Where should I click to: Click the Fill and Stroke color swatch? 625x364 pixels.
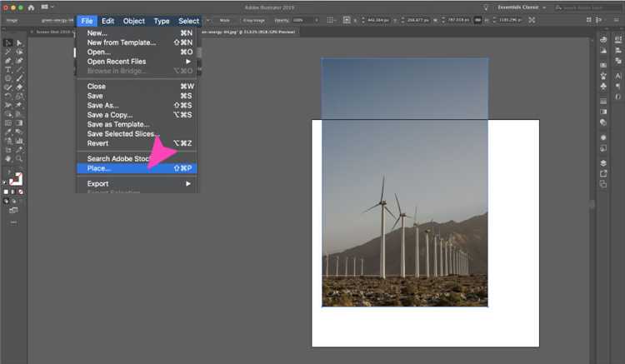tap(15, 178)
